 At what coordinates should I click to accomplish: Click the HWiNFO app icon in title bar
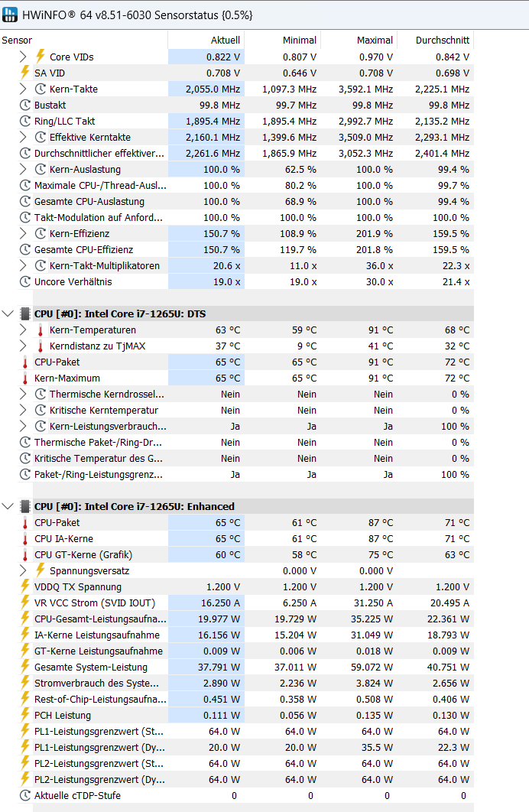[x=9, y=15]
